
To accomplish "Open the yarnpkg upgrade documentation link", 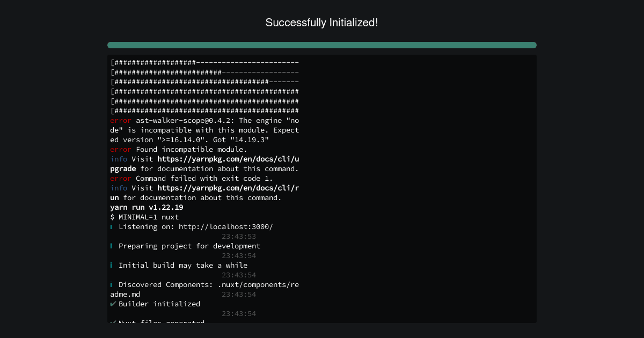I will [228, 159].
